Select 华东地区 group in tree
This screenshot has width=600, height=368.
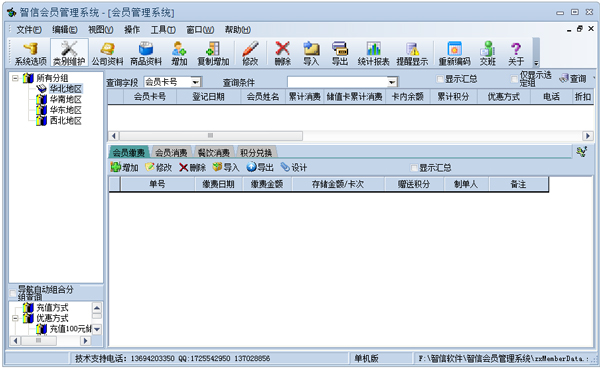click(x=65, y=110)
